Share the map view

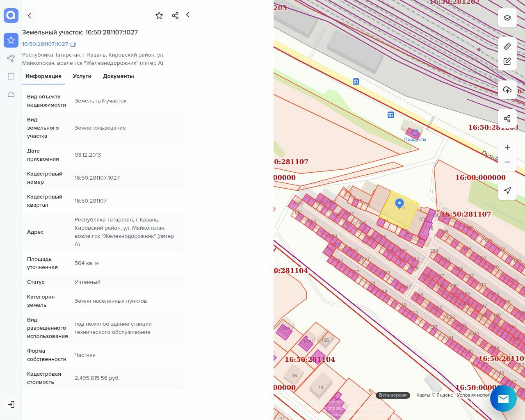point(507,119)
